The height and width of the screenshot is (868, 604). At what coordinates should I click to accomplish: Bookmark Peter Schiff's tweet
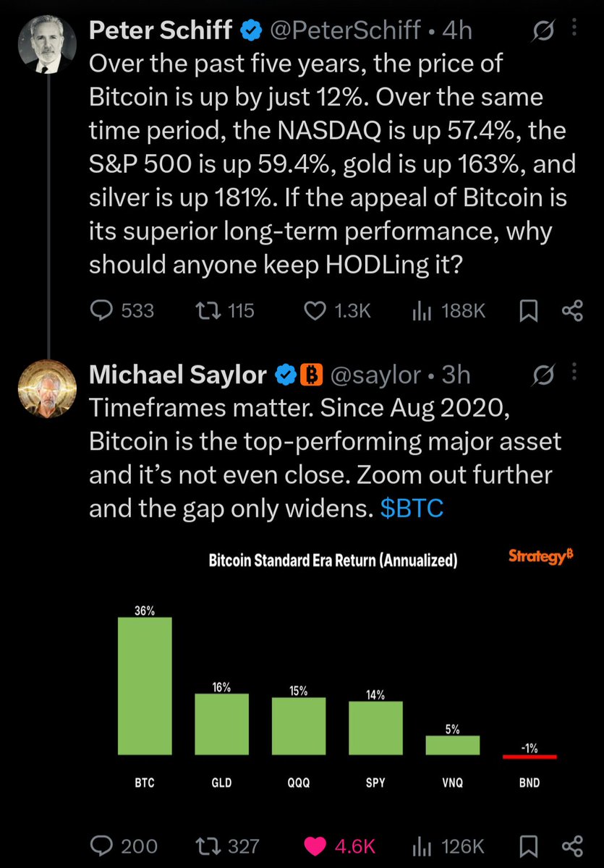point(528,310)
